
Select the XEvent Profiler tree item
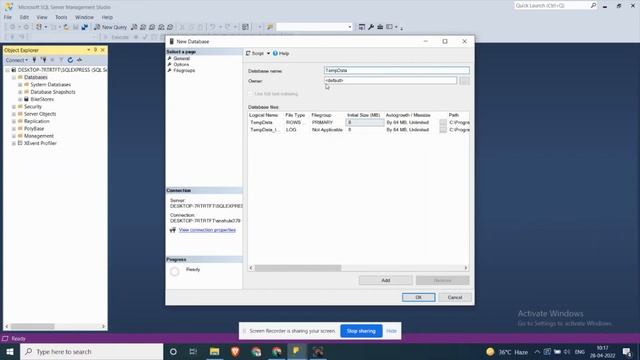[x=40, y=143]
